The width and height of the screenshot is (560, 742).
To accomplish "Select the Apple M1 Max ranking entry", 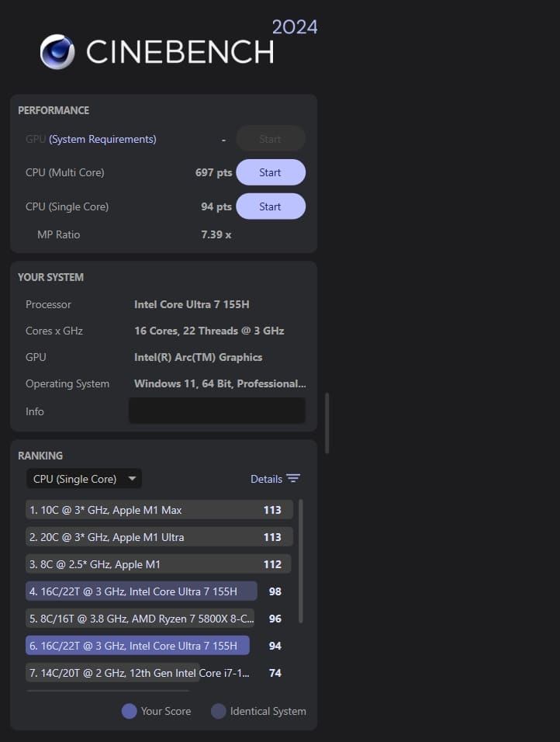I will pyautogui.click(x=159, y=510).
